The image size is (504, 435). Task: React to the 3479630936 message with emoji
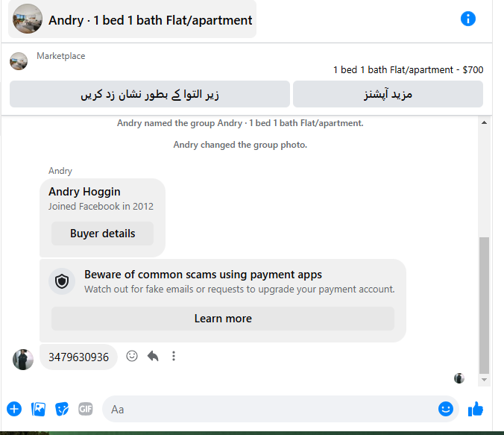pos(132,356)
